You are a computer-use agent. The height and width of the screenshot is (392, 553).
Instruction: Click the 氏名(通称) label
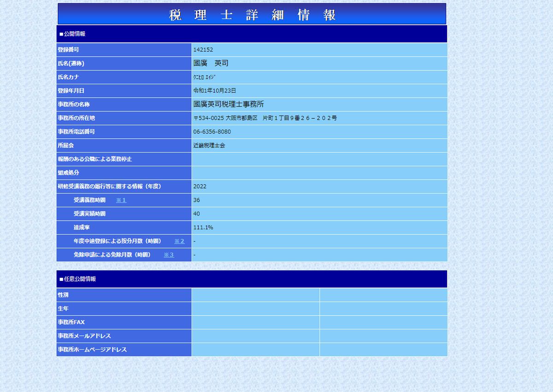pyautogui.click(x=71, y=64)
